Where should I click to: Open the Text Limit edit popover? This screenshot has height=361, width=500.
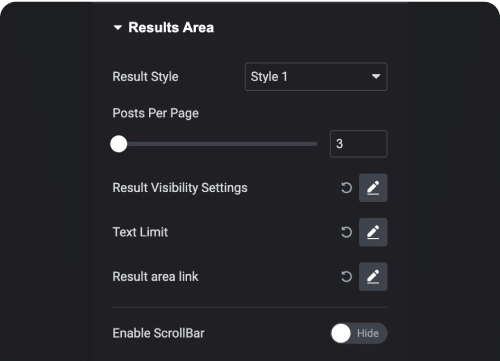coord(373,232)
